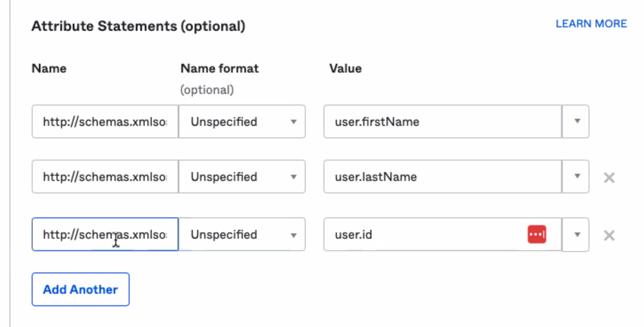Open the LEARN MORE link

591,24
